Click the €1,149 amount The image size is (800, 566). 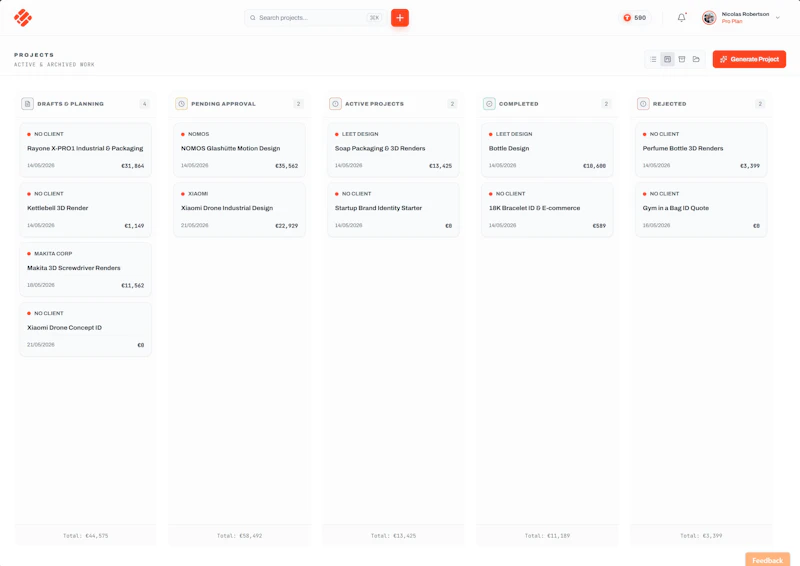(x=134, y=226)
